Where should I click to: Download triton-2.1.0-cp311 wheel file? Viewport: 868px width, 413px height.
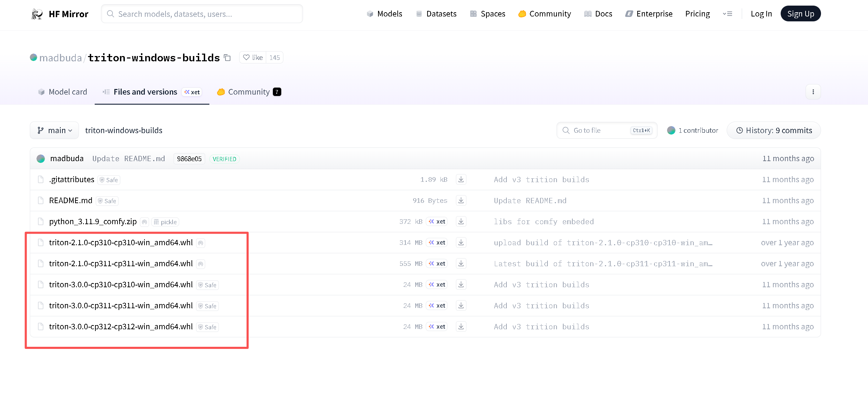click(461, 263)
